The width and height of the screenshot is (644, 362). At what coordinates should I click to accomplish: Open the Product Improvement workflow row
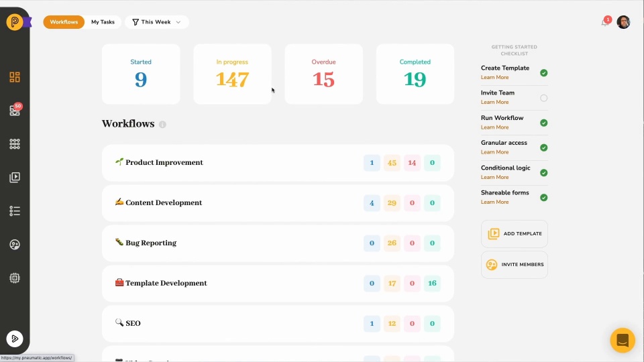point(278,162)
